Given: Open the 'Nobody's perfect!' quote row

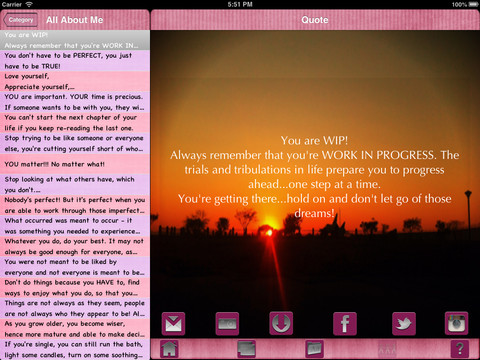Looking at the screenshot, I should click(75, 205).
